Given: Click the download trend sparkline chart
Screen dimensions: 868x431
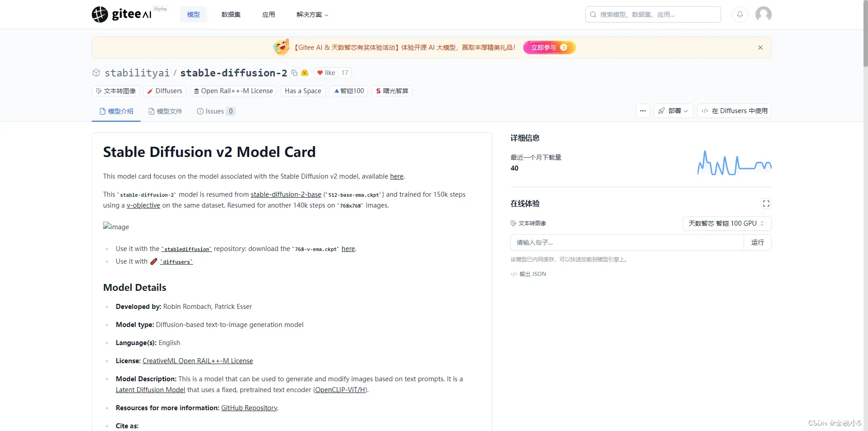Looking at the screenshot, I should coord(735,163).
